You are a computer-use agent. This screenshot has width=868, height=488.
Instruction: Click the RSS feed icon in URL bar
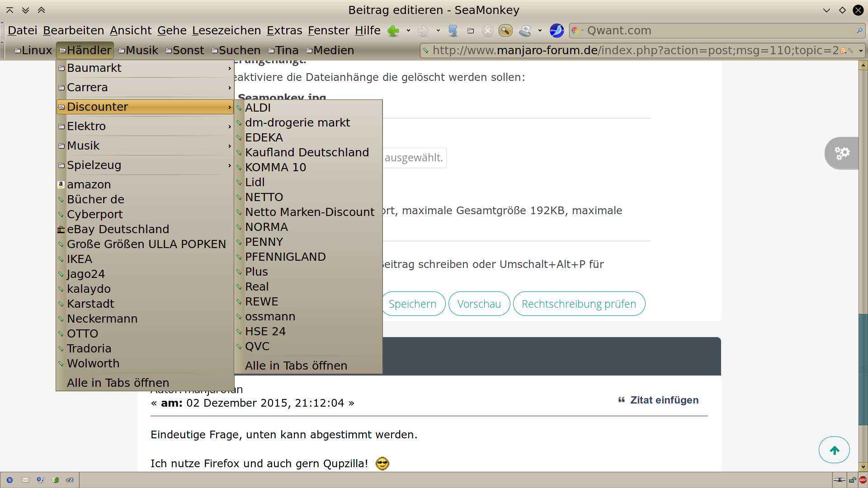843,51
